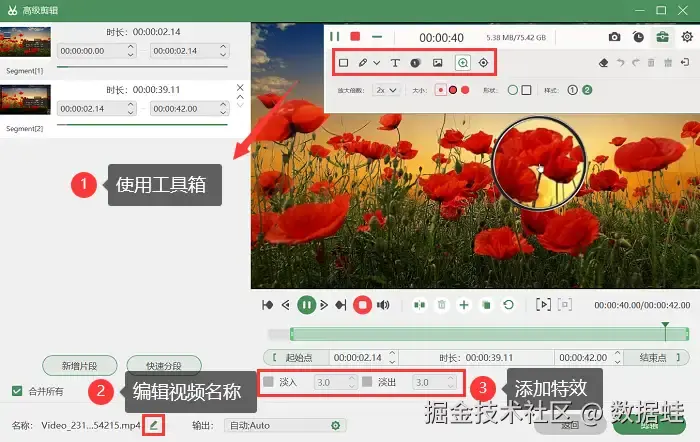Click the pencil edit icon beside video name

pos(154,425)
